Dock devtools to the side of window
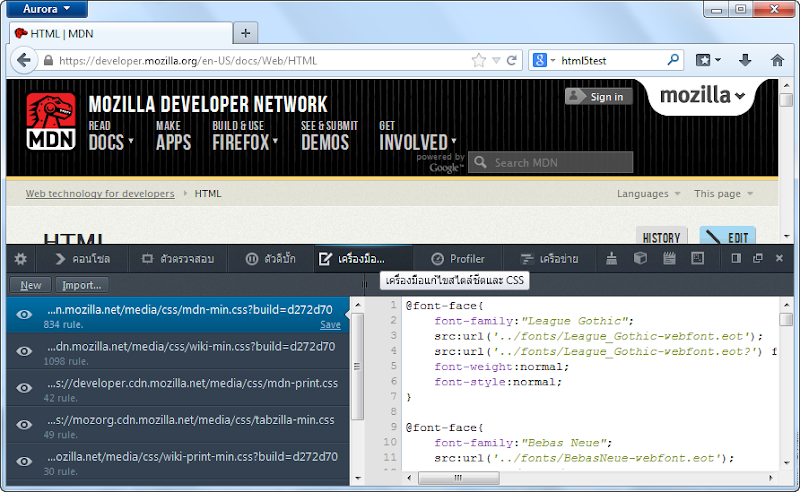The width and height of the screenshot is (800, 492). click(736, 258)
